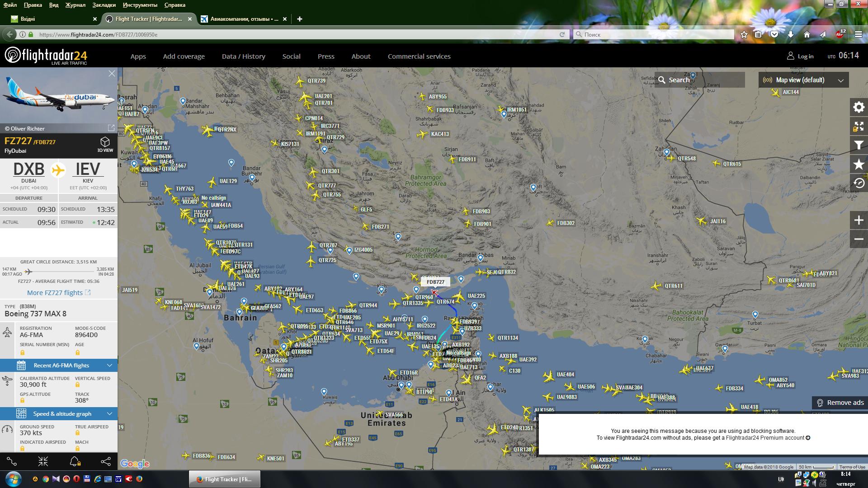Click the share icon in bottom bar
Screen dimensions: 868x488
point(105,461)
